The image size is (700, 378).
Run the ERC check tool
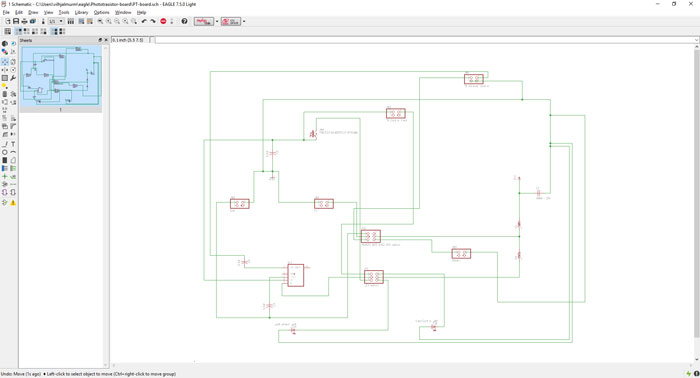[4, 202]
